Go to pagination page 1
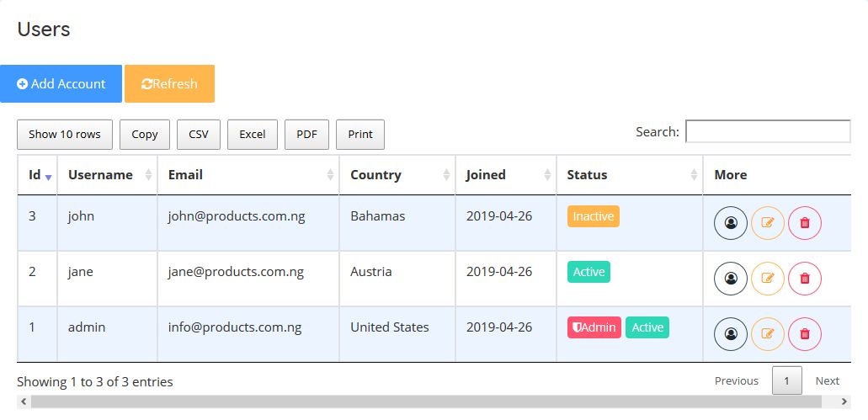This screenshot has width=868, height=420. click(786, 380)
